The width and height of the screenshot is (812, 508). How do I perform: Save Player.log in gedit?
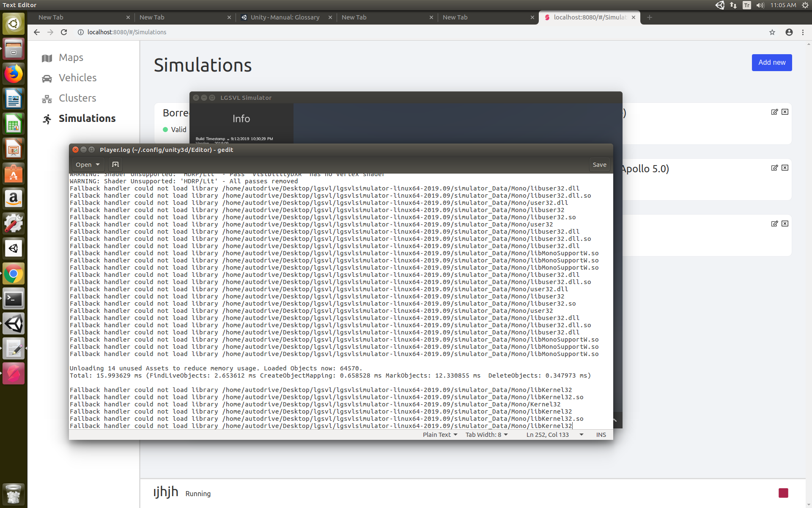(x=599, y=164)
